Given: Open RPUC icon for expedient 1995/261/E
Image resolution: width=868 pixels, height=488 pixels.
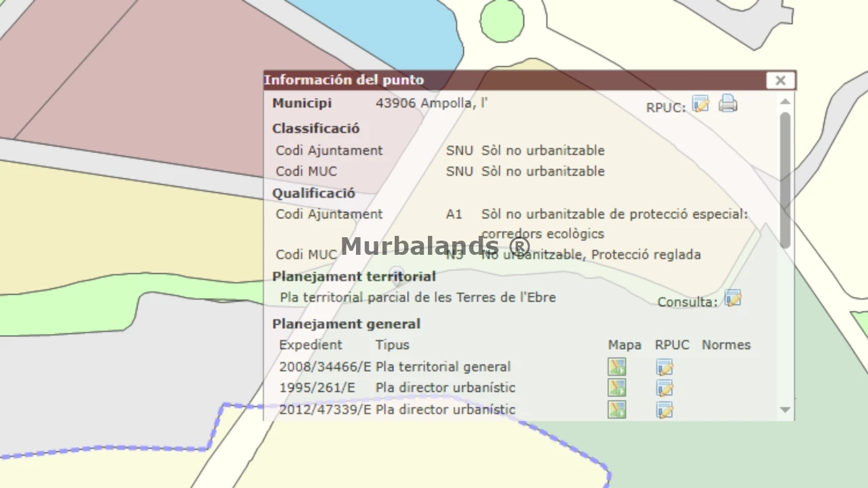Looking at the screenshot, I should point(665,388).
